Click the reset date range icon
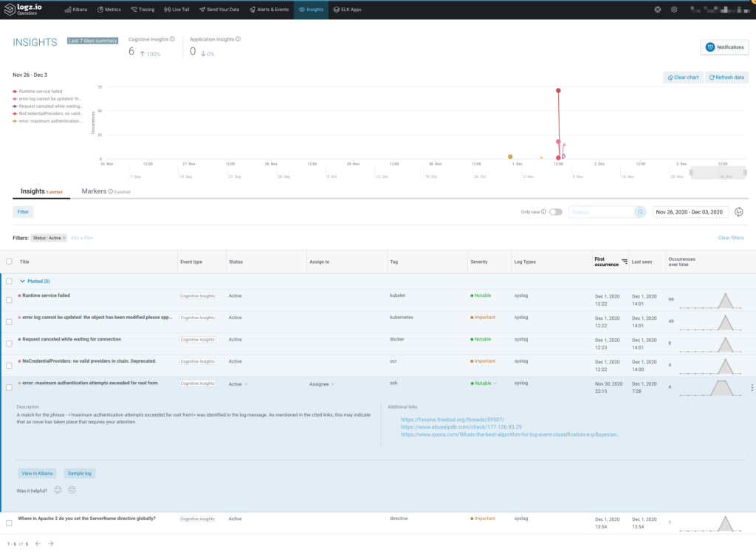The image size is (756, 557). pos(738,212)
